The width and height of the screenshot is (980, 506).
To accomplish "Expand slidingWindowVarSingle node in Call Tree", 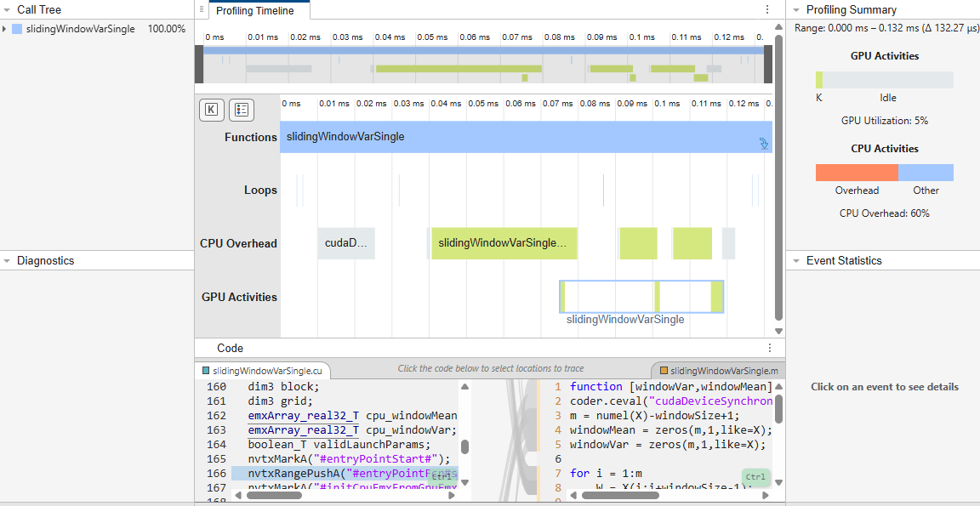I will coord(4,29).
